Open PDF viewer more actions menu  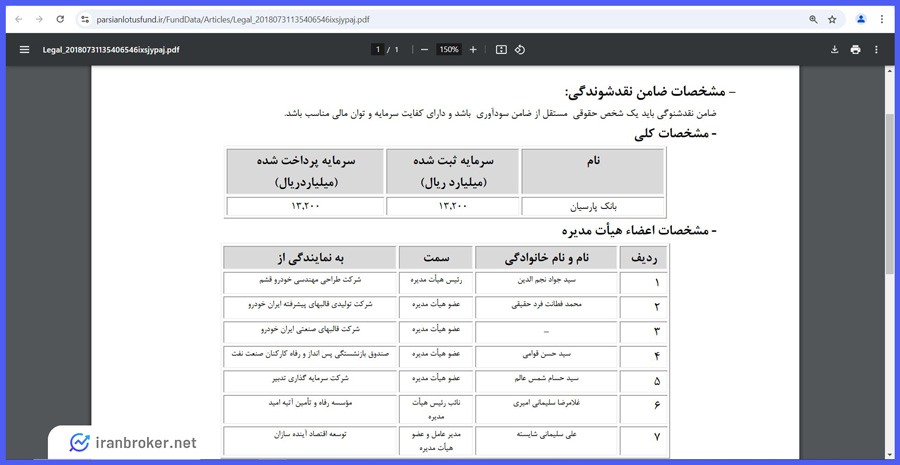pyautogui.click(x=876, y=49)
